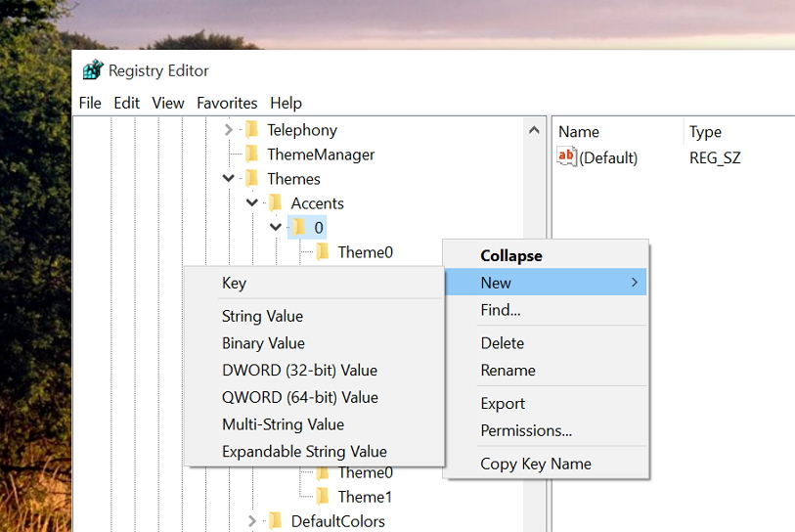Select the ThemeManager key label
795x532 pixels.
click(x=321, y=155)
